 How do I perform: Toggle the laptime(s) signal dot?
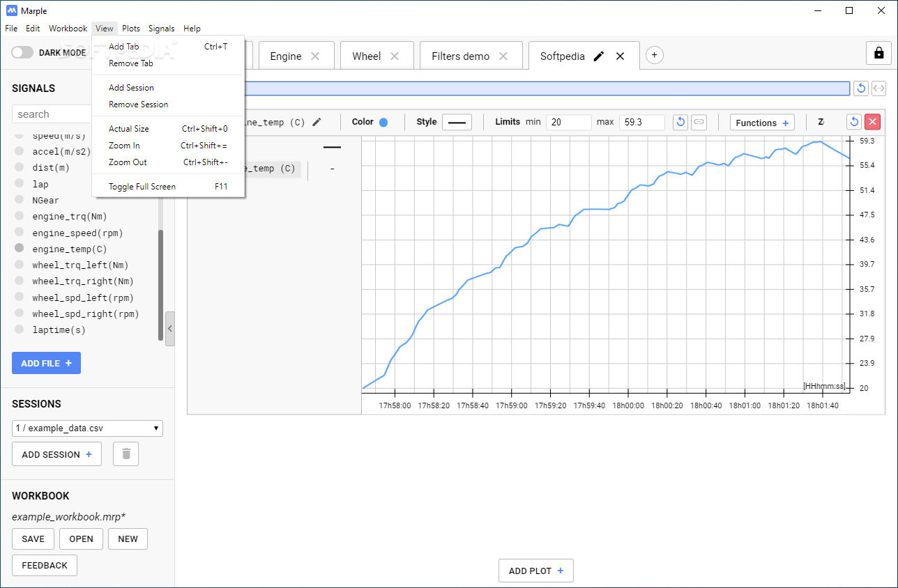(19, 330)
